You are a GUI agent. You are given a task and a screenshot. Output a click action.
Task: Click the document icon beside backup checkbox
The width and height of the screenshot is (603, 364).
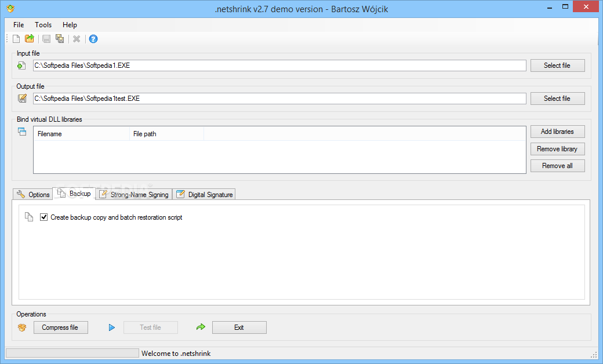[29, 217]
